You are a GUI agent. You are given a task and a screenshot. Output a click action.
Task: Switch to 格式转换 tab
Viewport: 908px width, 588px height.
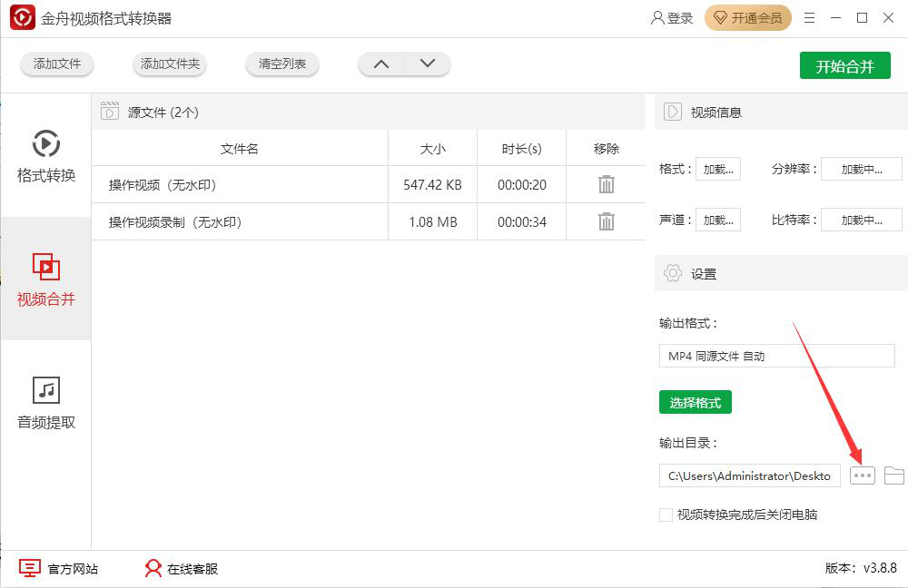(46, 156)
